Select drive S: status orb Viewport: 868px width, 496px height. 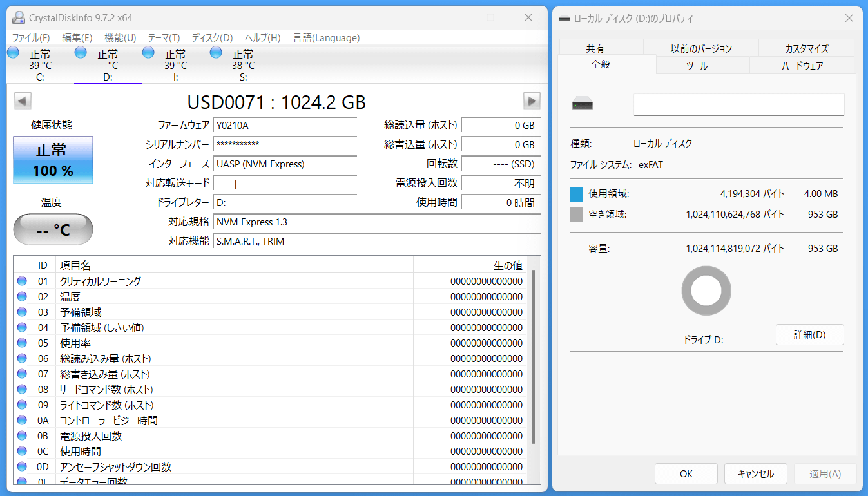click(x=216, y=53)
